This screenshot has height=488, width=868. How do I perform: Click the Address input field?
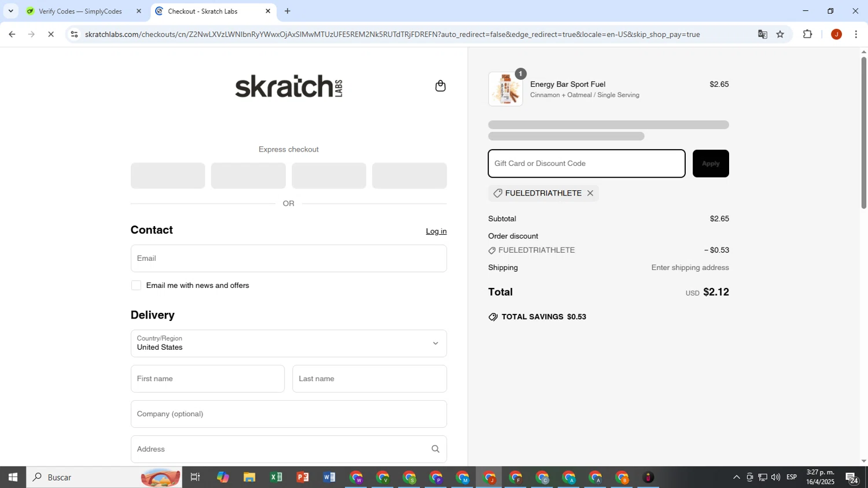click(x=289, y=449)
